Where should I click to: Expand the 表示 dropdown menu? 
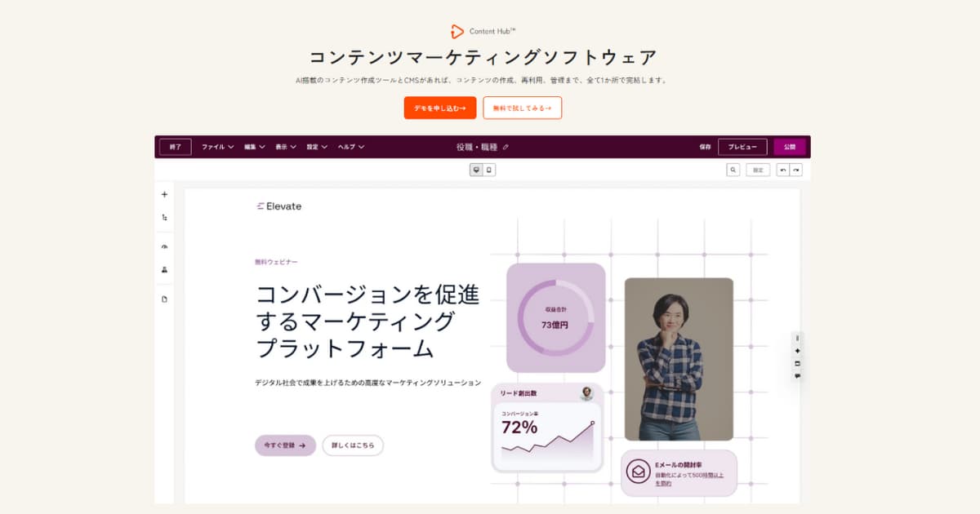(x=286, y=147)
